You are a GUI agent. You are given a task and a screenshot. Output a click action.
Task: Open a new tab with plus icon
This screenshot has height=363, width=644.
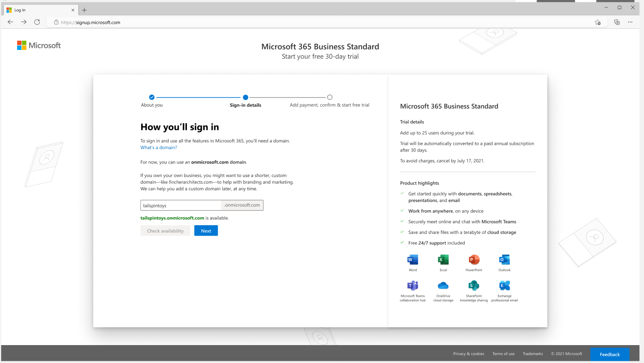pos(84,10)
